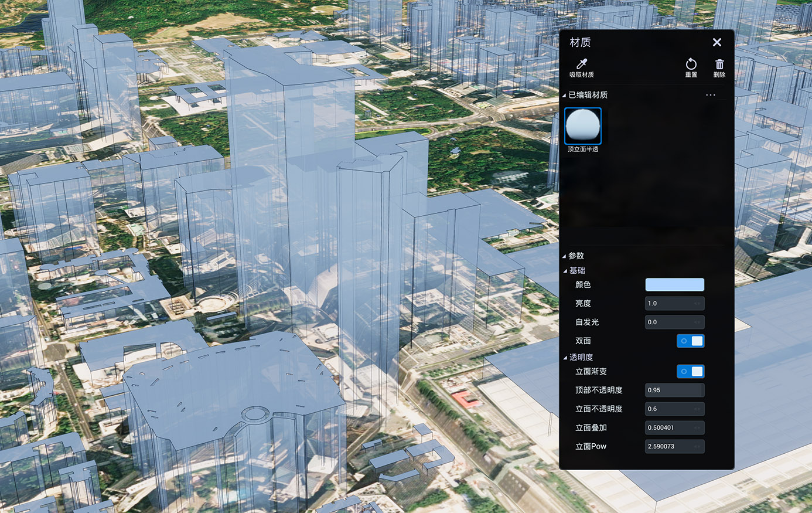Collapse the 已编辑材质 section
The width and height of the screenshot is (812, 513).
565,95
